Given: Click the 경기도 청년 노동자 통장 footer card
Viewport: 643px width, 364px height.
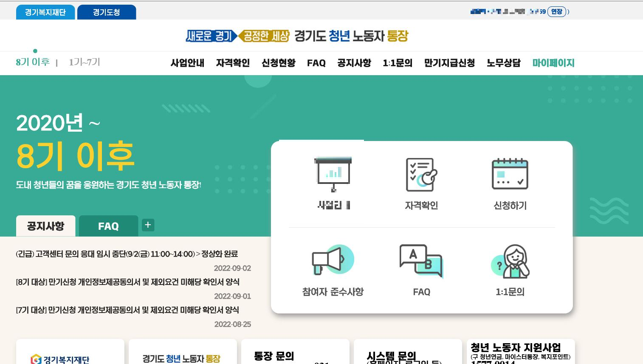Looking at the screenshot, I should [183, 352].
